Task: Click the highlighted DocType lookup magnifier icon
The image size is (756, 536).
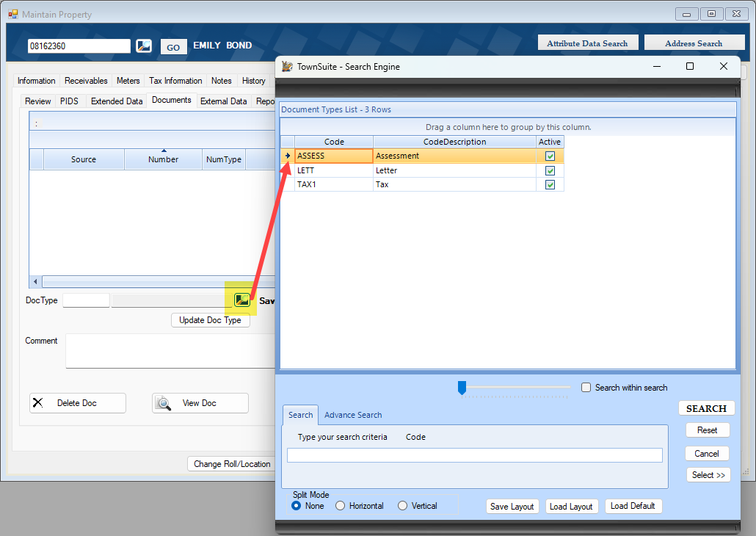Action: (241, 300)
